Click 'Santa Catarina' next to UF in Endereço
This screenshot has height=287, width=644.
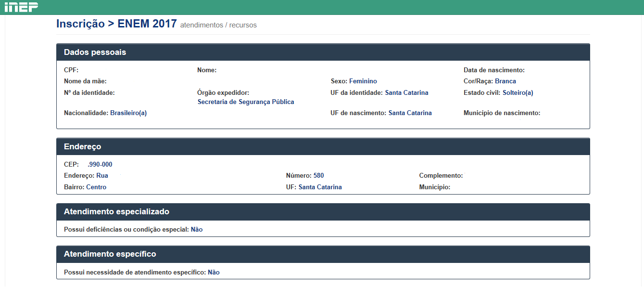point(320,187)
